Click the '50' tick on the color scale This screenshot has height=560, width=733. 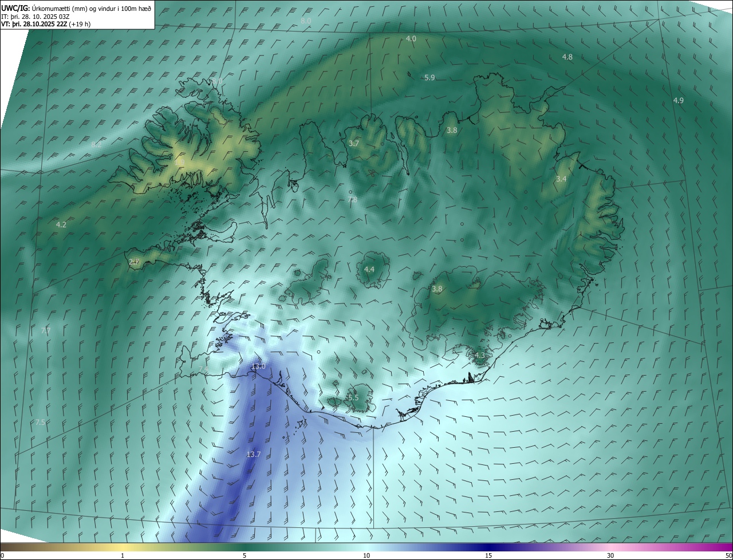(728, 555)
